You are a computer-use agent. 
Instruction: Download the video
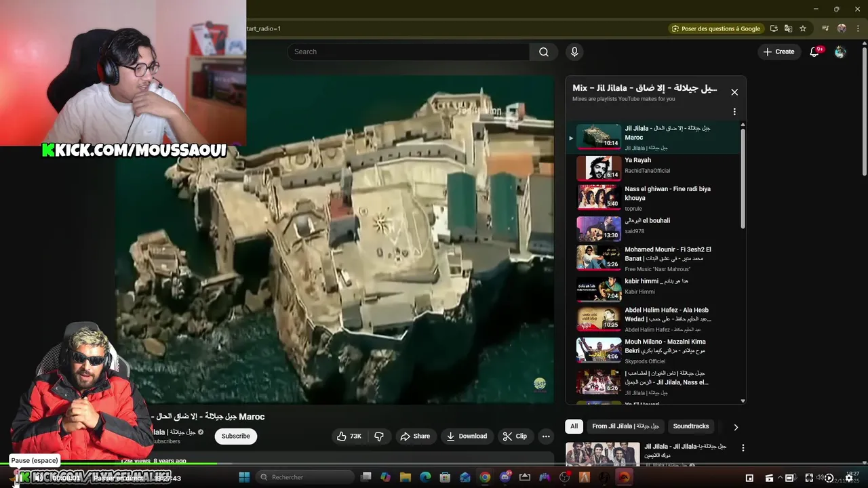point(467,436)
